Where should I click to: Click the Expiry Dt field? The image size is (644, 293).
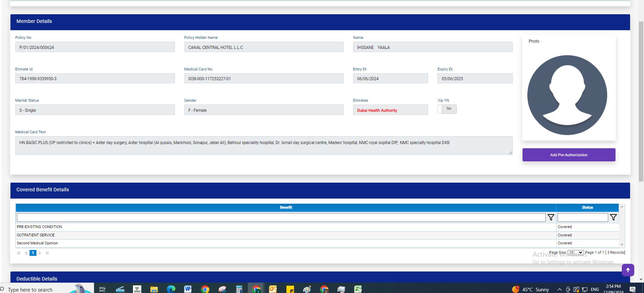tap(475, 78)
